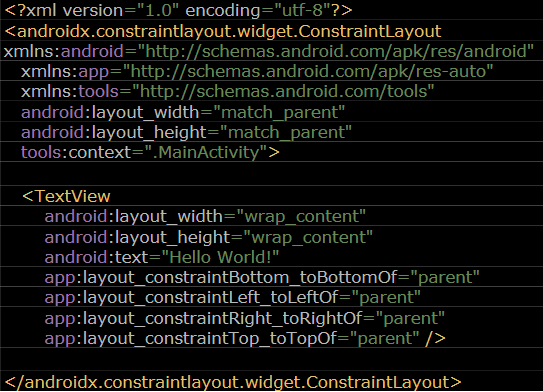The image size is (543, 392).
Task: Click the xmlns:tools namespace line
Action: [228, 92]
